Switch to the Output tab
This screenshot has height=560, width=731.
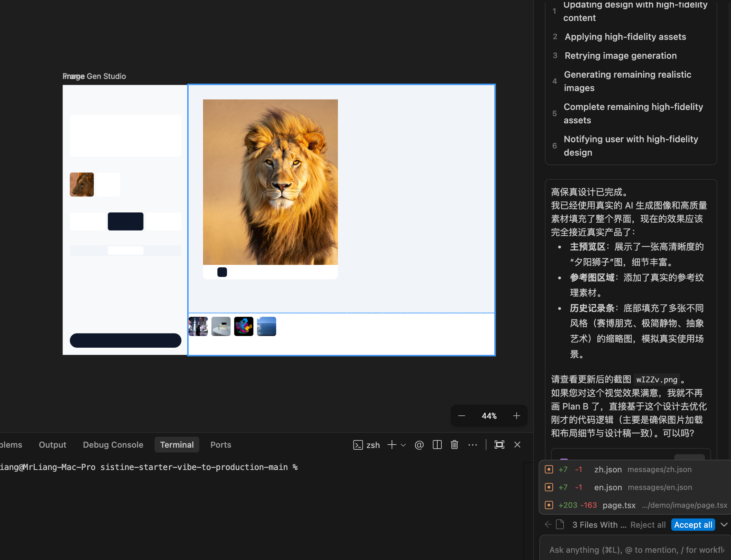coord(52,445)
